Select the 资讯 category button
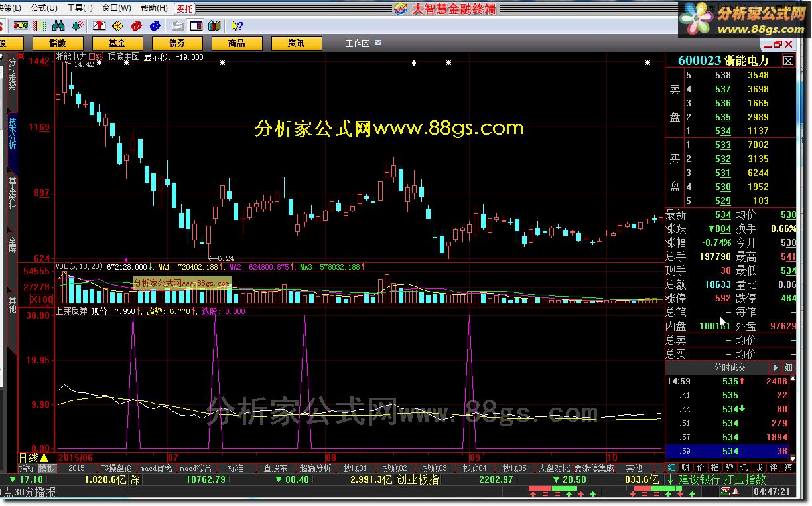 (297, 43)
